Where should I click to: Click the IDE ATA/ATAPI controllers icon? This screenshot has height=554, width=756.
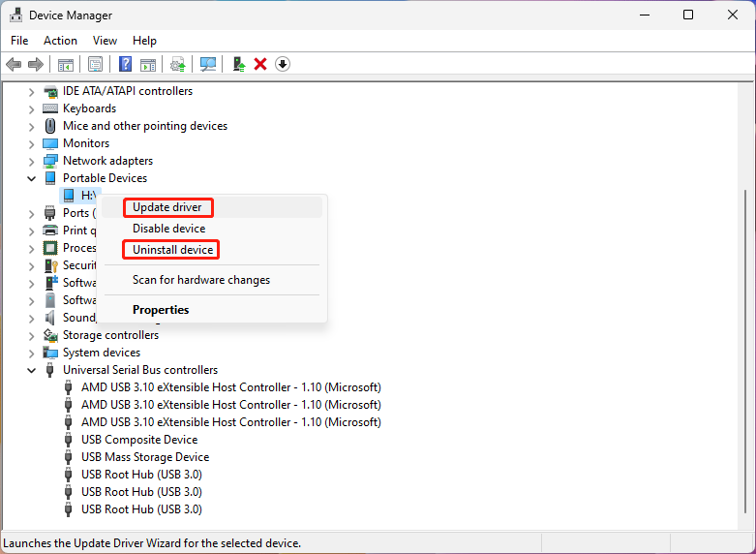click(50, 91)
